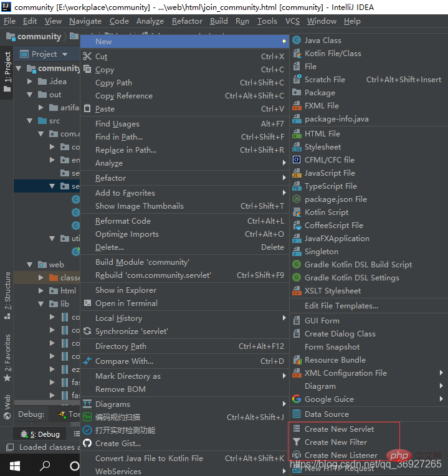This screenshot has width=448, height=476.
Task: Click the CoffeeScript File icon
Action: (297, 226)
